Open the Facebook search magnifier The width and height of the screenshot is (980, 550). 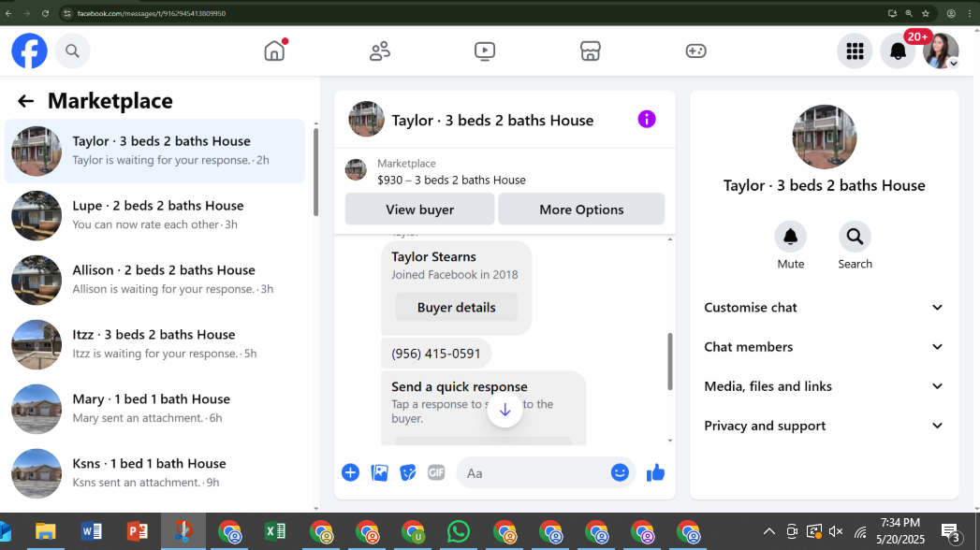point(72,51)
